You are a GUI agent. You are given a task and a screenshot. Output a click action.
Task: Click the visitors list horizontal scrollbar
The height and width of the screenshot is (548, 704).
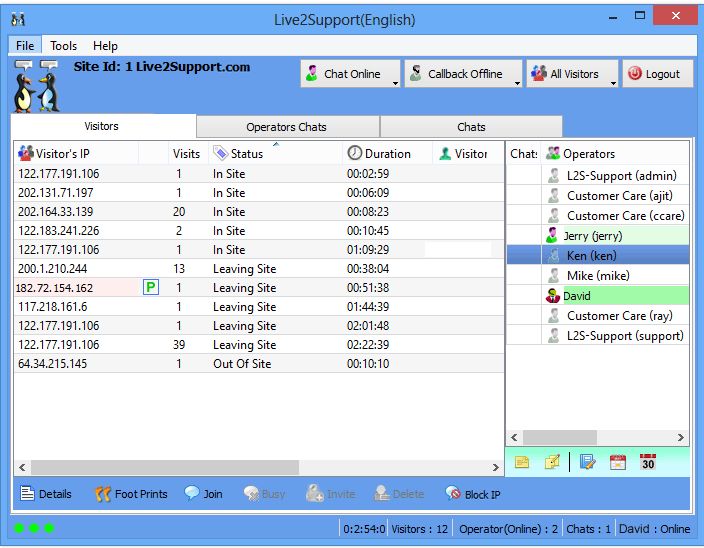click(x=165, y=467)
